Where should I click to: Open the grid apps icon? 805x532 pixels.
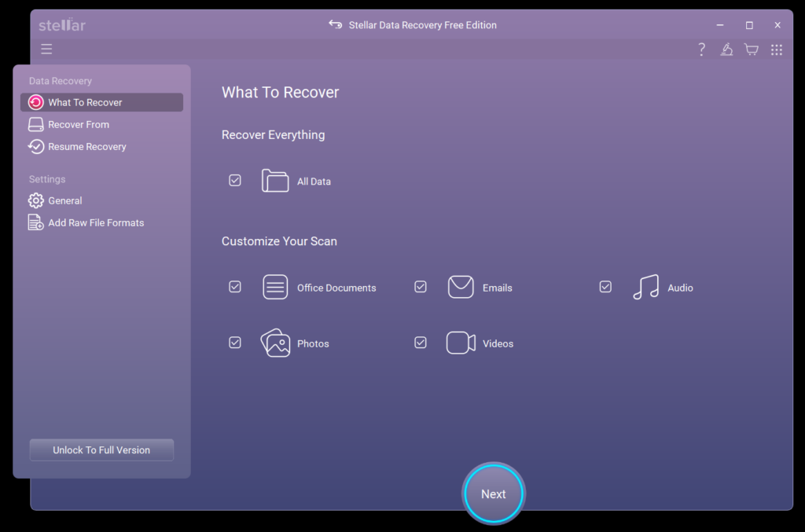(x=777, y=50)
